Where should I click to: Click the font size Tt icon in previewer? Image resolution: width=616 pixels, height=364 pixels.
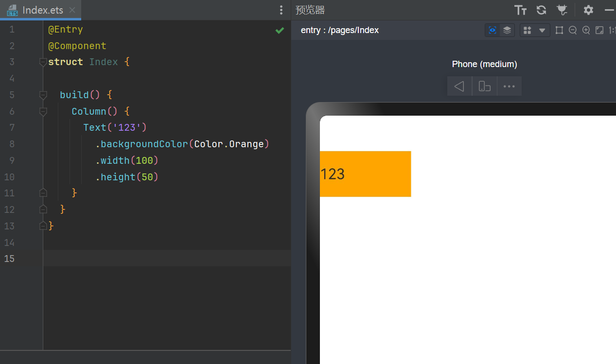pos(520,10)
